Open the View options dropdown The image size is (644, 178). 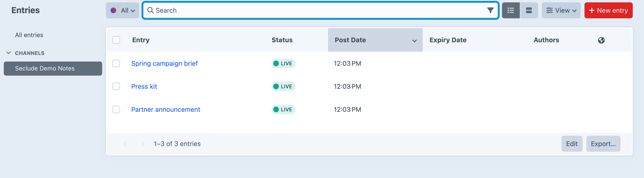coord(561,10)
